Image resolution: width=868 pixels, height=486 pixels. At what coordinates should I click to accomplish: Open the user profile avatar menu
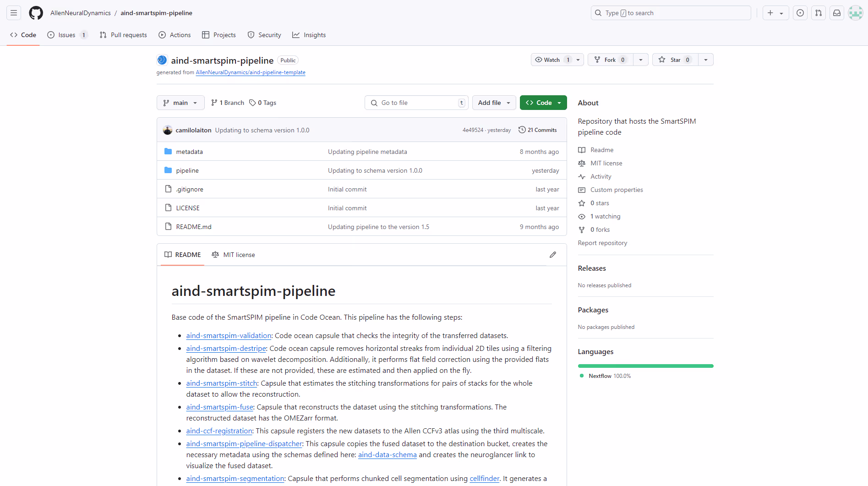tap(855, 13)
